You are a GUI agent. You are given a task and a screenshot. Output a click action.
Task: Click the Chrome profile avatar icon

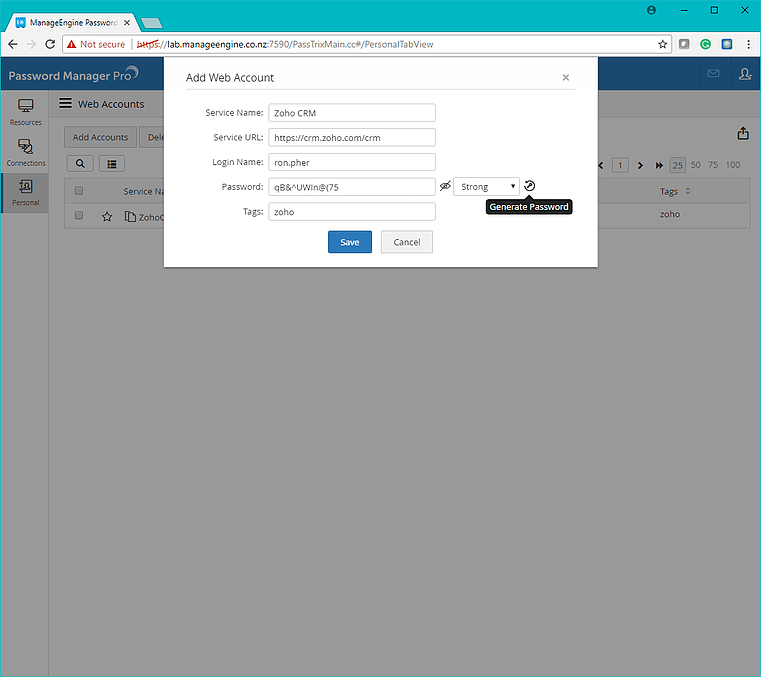coord(651,10)
